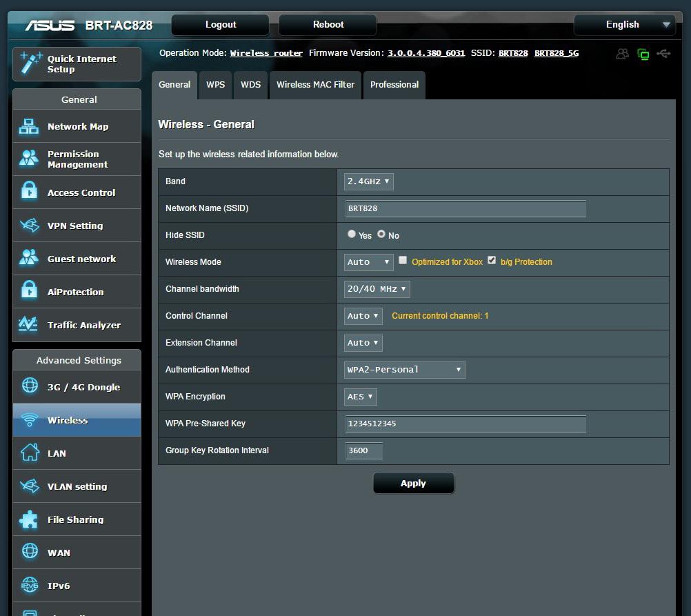Click the Guest network people icon
The height and width of the screenshot is (616, 691).
click(29, 258)
